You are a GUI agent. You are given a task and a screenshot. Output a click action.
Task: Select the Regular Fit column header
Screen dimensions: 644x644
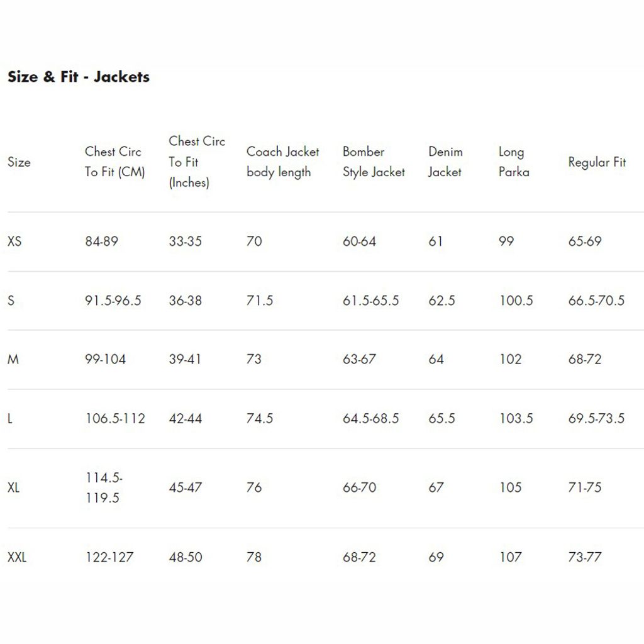pyautogui.click(x=597, y=162)
